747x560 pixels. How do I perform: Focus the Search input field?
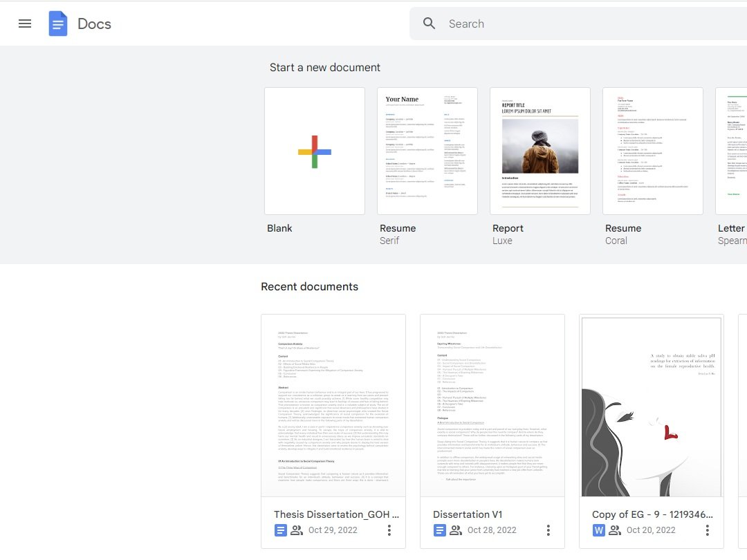578,24
